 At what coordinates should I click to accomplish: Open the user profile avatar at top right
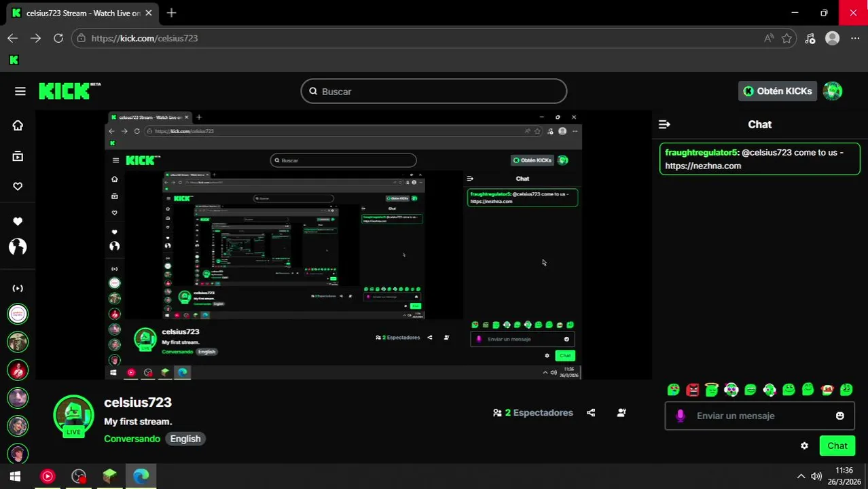coord(832,91)
